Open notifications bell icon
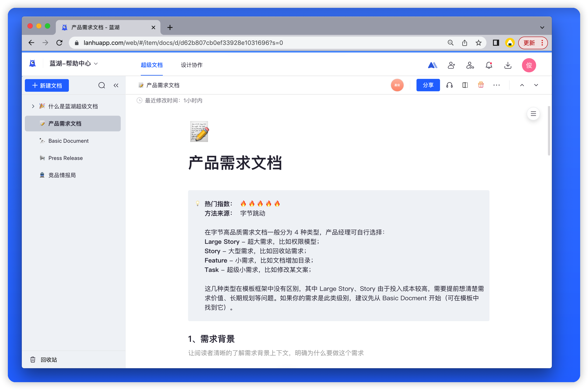The width and height of the screenshot is (588, 390). (x=489, y=65)
